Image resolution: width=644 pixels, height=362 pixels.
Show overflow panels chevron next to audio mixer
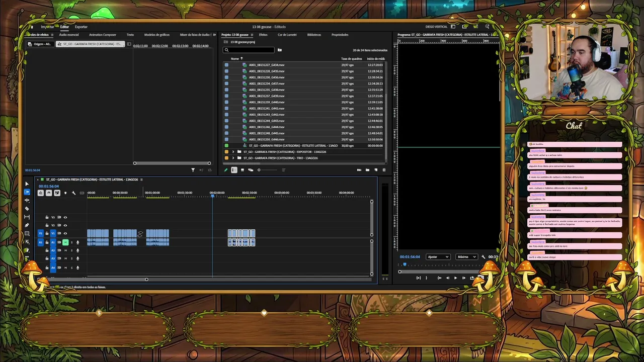(x=214, y=35)
